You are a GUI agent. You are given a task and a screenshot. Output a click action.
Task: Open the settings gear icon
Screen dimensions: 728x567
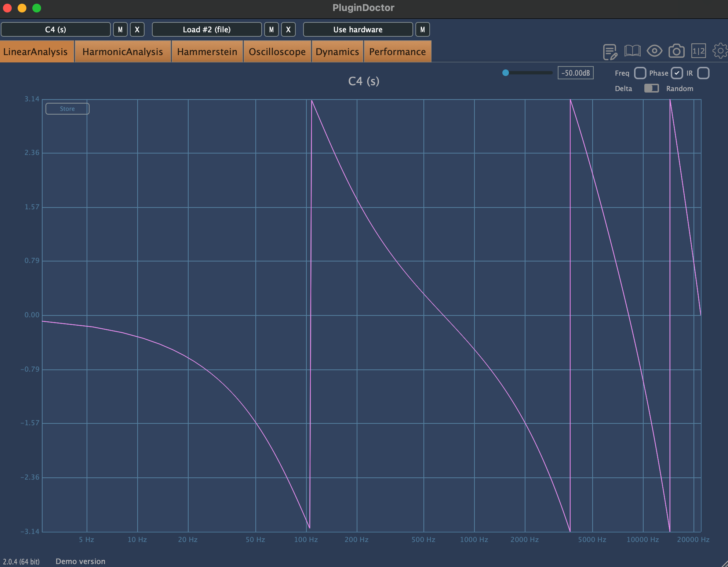point(720,51)
